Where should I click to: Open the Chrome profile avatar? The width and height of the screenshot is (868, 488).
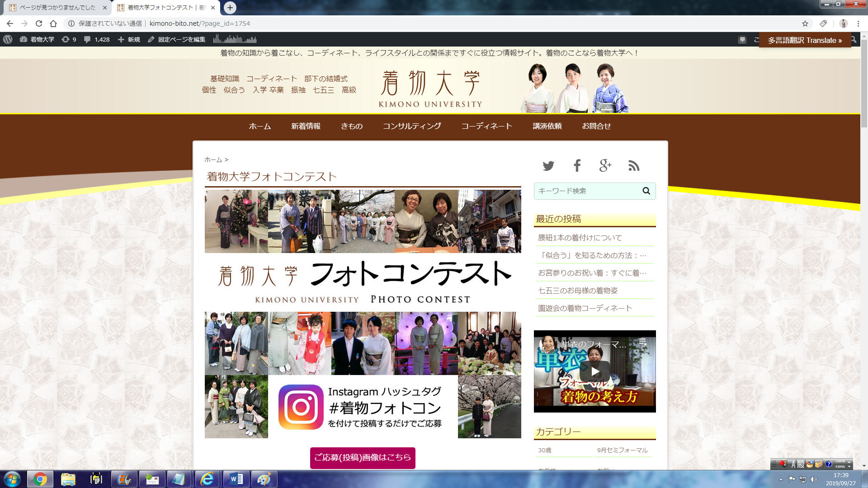tap(843, 23)
